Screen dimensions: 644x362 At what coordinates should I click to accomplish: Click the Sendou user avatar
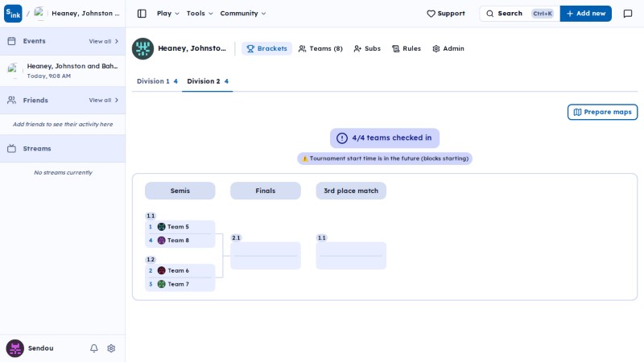[x=14, y=348]
